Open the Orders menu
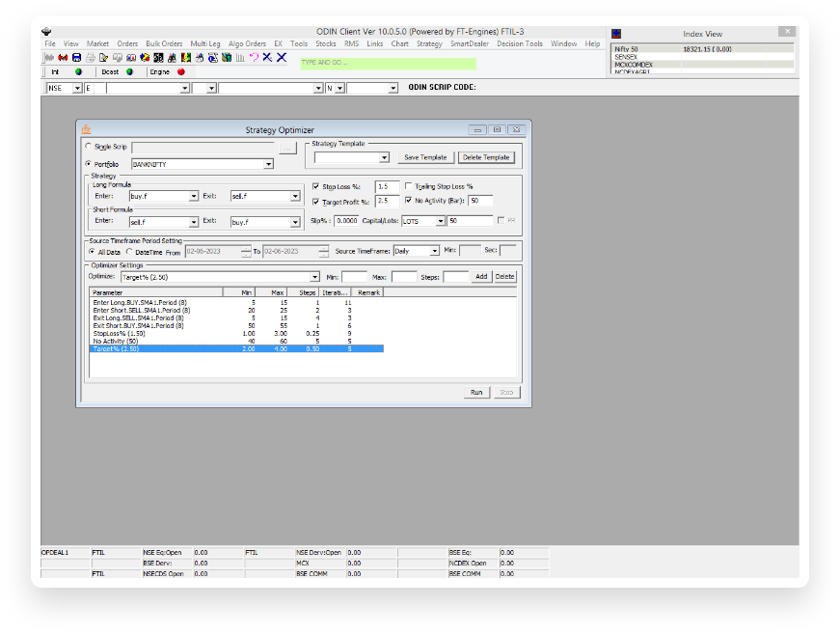840x634 pixels. click(127, 44)
